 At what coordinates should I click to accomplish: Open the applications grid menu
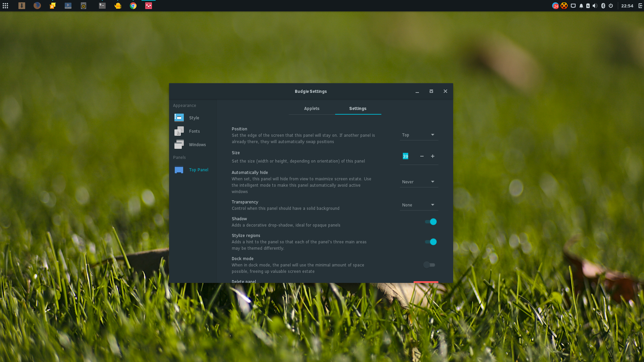pyautogui.click(x=5, y=6)
